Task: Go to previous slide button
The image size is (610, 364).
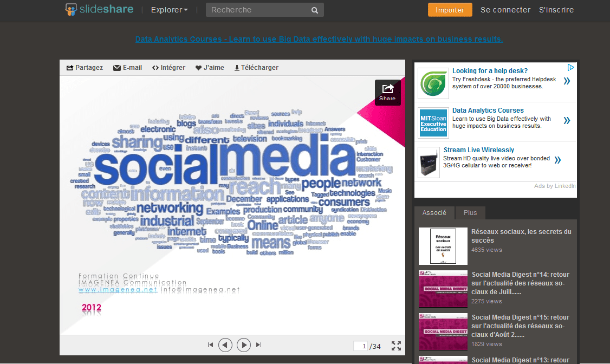Action: 225,345
